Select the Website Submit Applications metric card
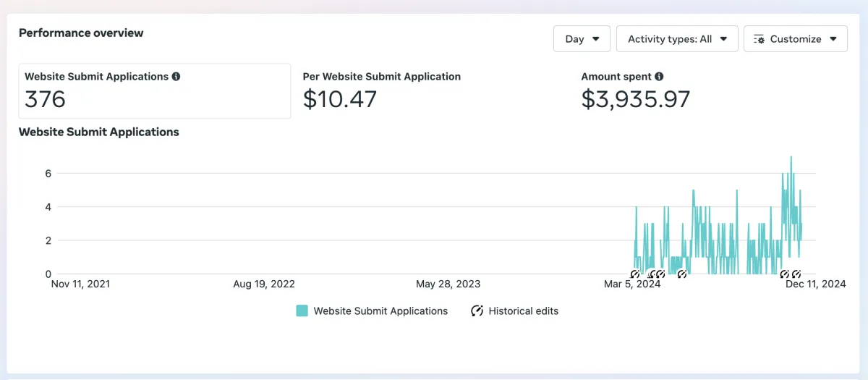This screenshot has width=868, height=380. [x=155, y=90]
